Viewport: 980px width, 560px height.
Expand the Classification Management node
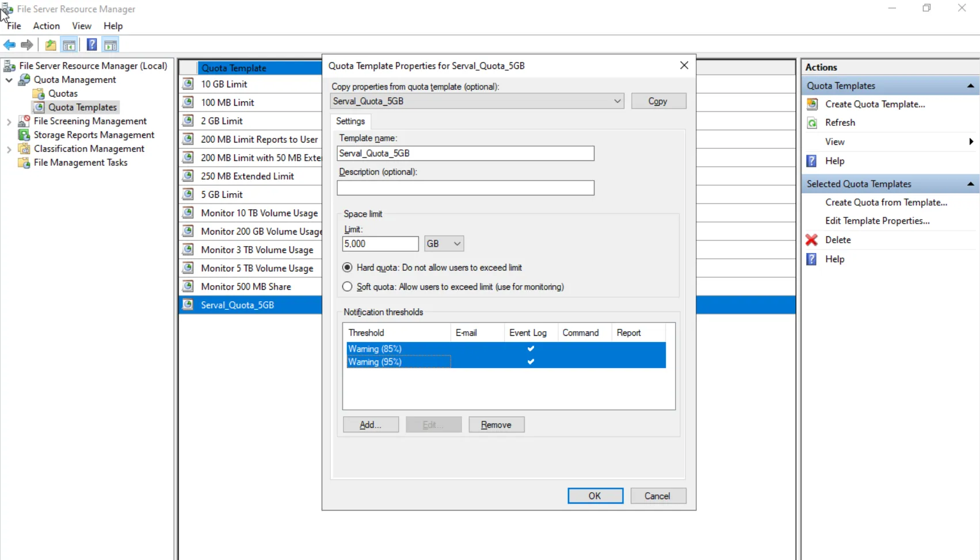pyautogui.click(x=9, y=149)
